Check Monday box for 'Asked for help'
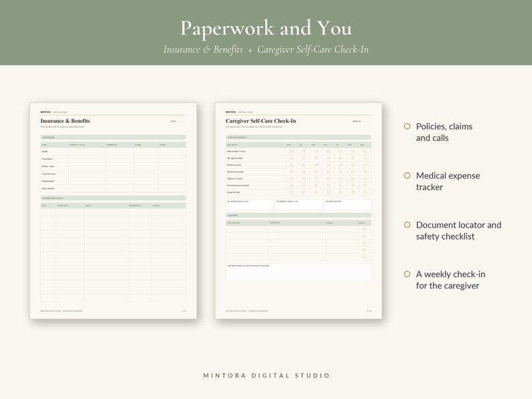Image resolution: width=532 pixels, height=399 pixels. click(291, 192)
